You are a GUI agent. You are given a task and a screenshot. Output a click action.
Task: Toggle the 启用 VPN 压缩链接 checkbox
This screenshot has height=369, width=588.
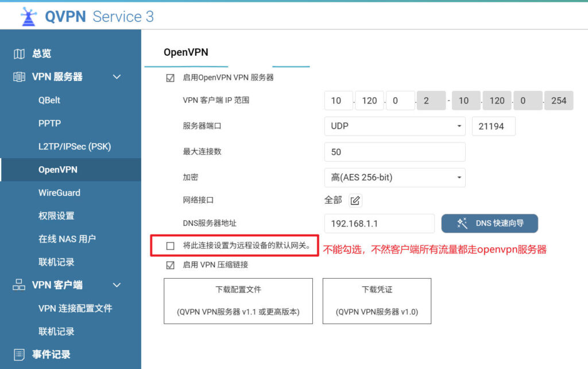(170, 265)
